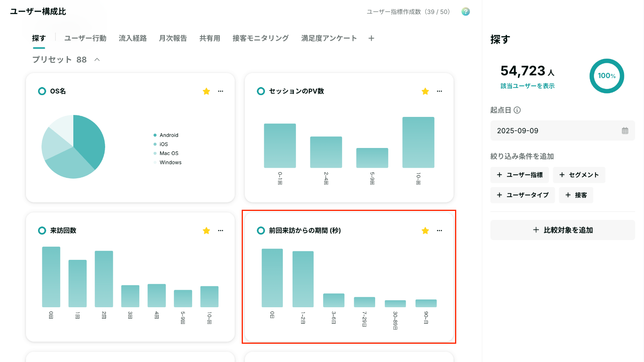
Task: Open the ellipsis menu on 来訪回数 card
Action: (221, 231)
